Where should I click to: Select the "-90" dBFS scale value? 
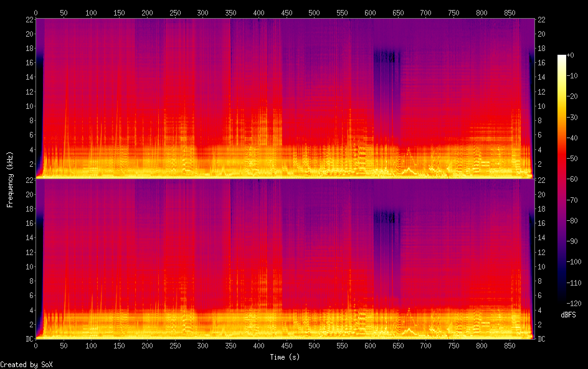[x=572, y=241]
